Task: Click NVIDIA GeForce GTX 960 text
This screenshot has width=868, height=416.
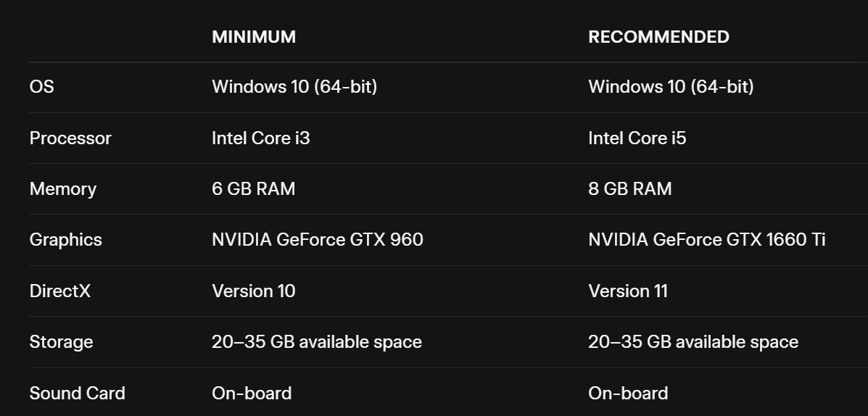Action: pos(318,240)
